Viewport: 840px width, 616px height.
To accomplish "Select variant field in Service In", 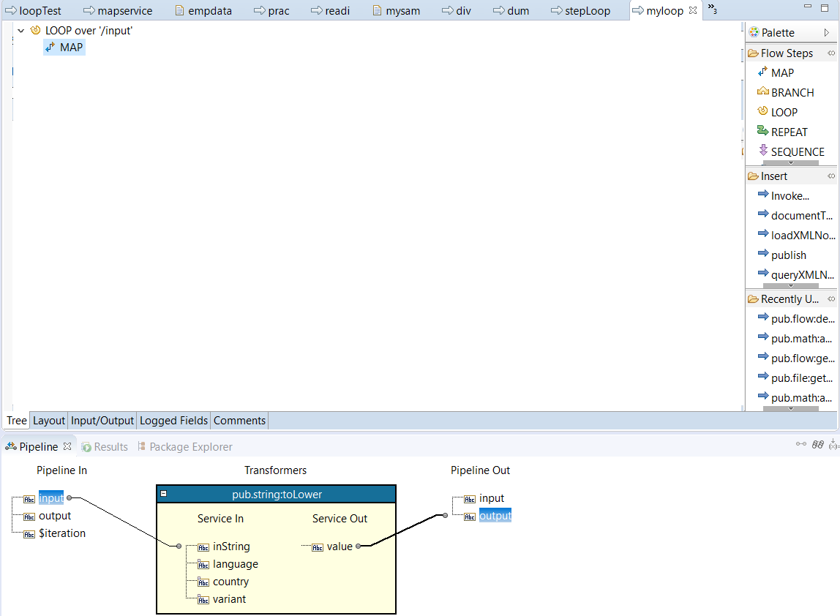I will pyautogui.click(x=229, y=599).
